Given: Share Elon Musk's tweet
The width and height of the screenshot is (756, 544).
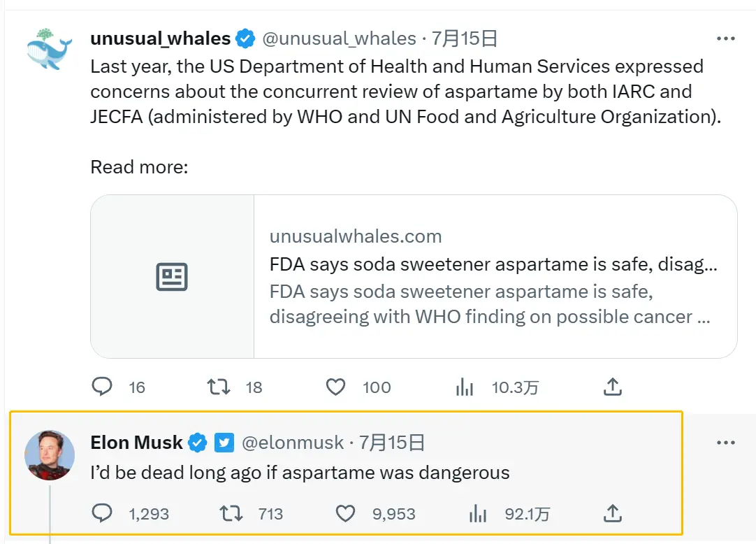Looking at the screenshot, I should click(612, 514).
